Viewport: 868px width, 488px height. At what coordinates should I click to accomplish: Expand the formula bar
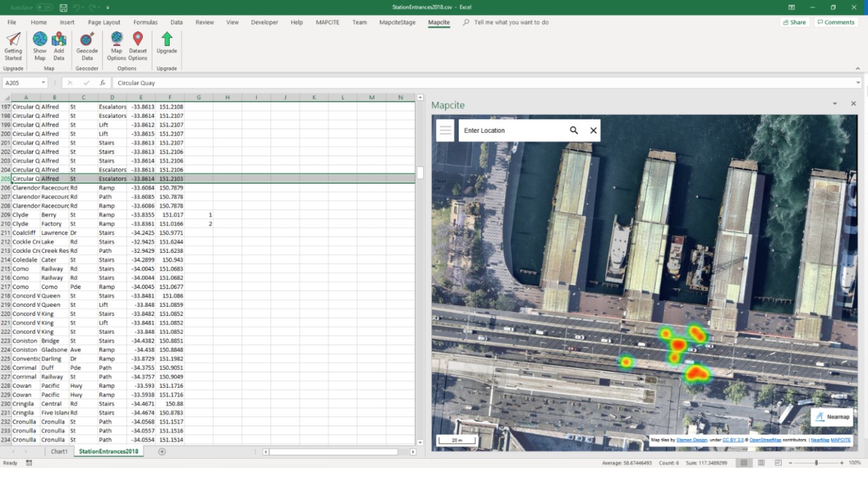click(x=858, y=83)
